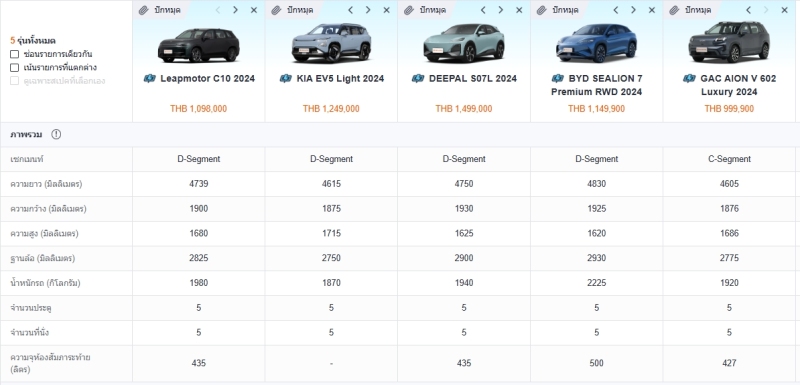
Task: Move the GAC AION V column left
Action: point(748,10)
